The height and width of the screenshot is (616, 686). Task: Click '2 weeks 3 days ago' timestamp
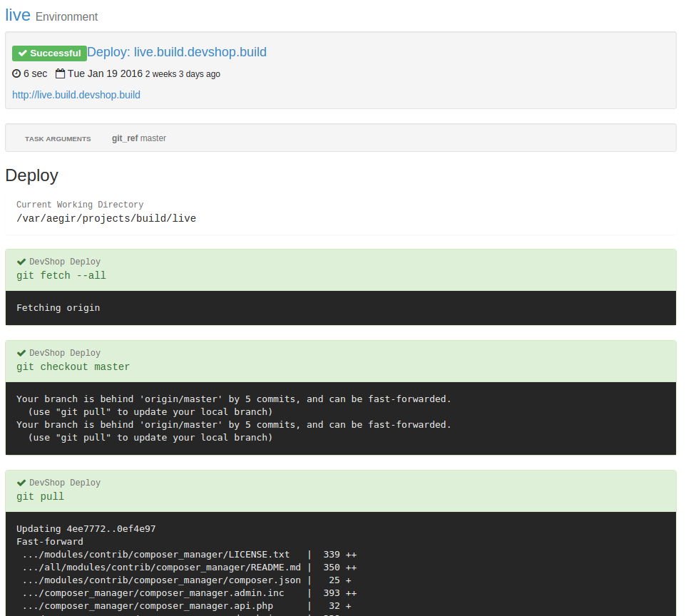click(183, 74)
